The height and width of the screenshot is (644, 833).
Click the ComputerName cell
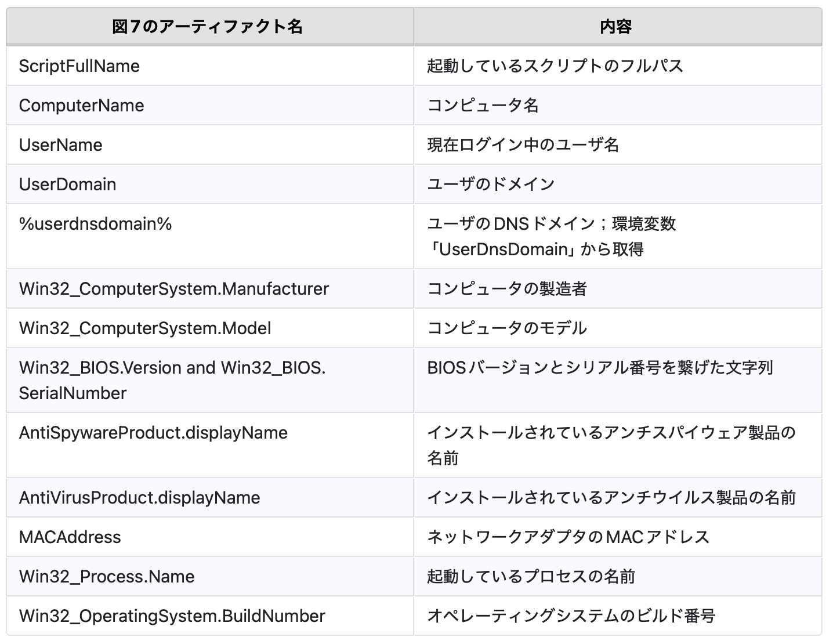pyautogui.click(x=82, y=106)
